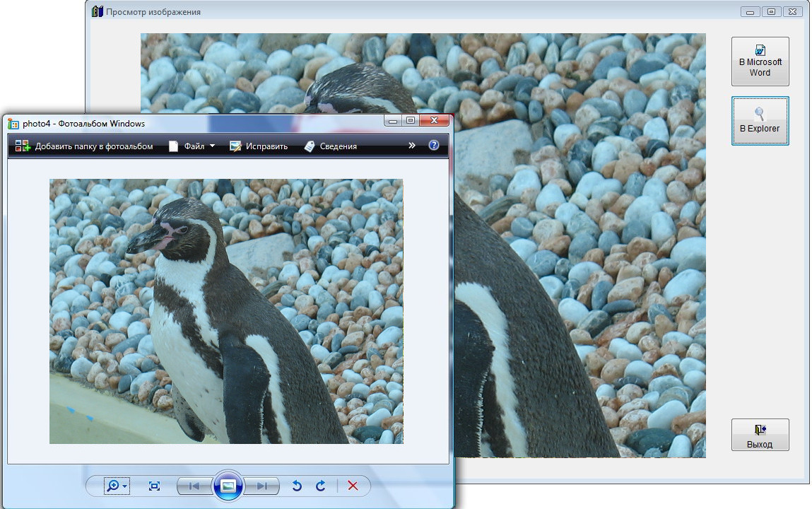Click the 'Выход' exit button

[x=760, y=435]
